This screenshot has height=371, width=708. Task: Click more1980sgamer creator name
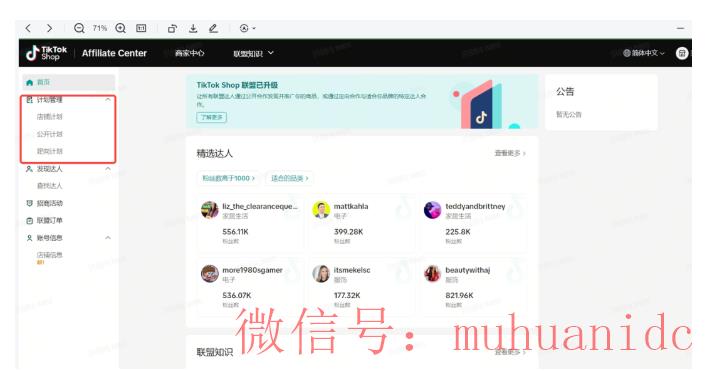[252, 270]
